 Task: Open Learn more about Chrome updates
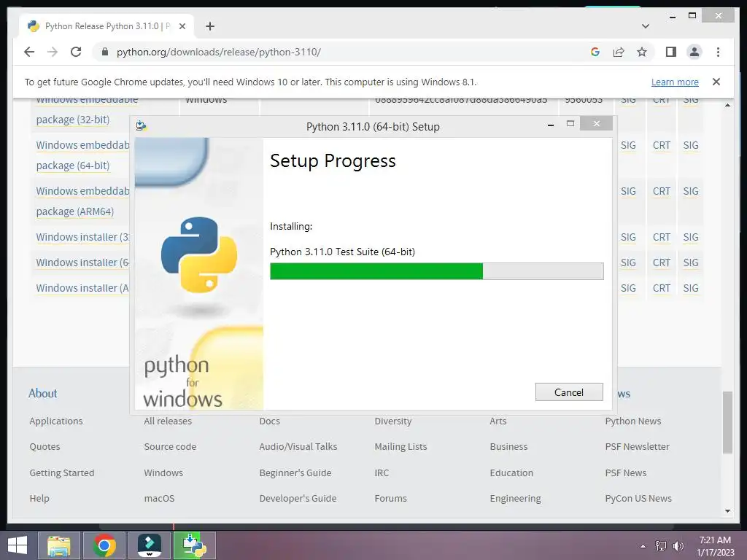(x=675, y=82)
